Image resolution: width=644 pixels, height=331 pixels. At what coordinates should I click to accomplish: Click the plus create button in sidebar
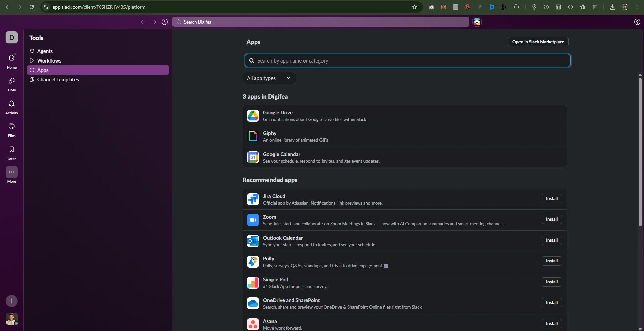click(12, 301)
